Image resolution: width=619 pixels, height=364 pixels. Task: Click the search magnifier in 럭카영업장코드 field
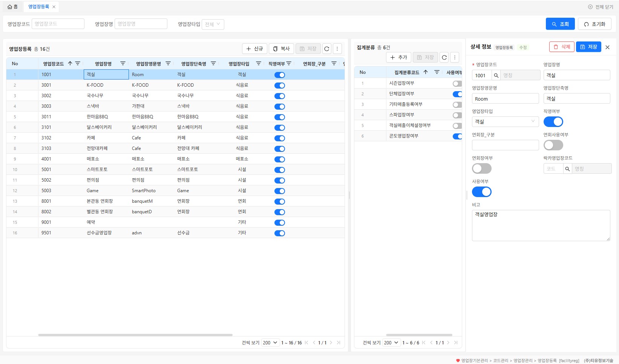[567, 169]
